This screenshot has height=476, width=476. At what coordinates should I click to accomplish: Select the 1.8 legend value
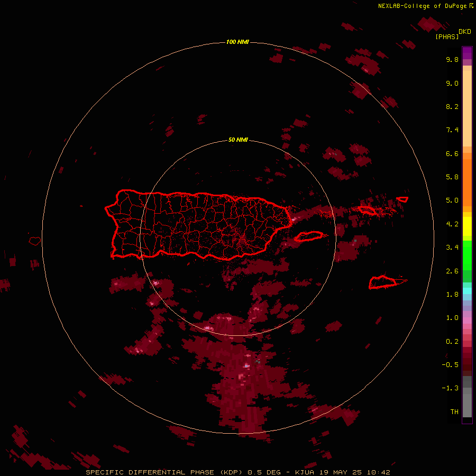point(452,295)
